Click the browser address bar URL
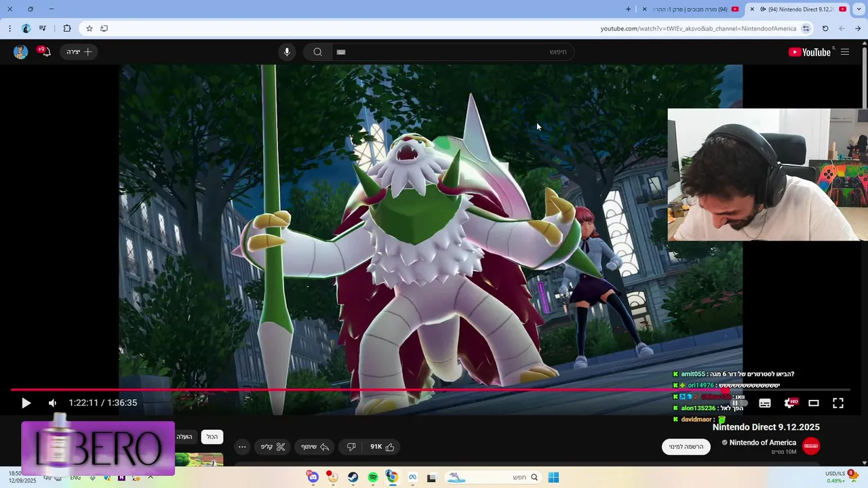Viewport: 868px width, 488px height. click(698, 28)
